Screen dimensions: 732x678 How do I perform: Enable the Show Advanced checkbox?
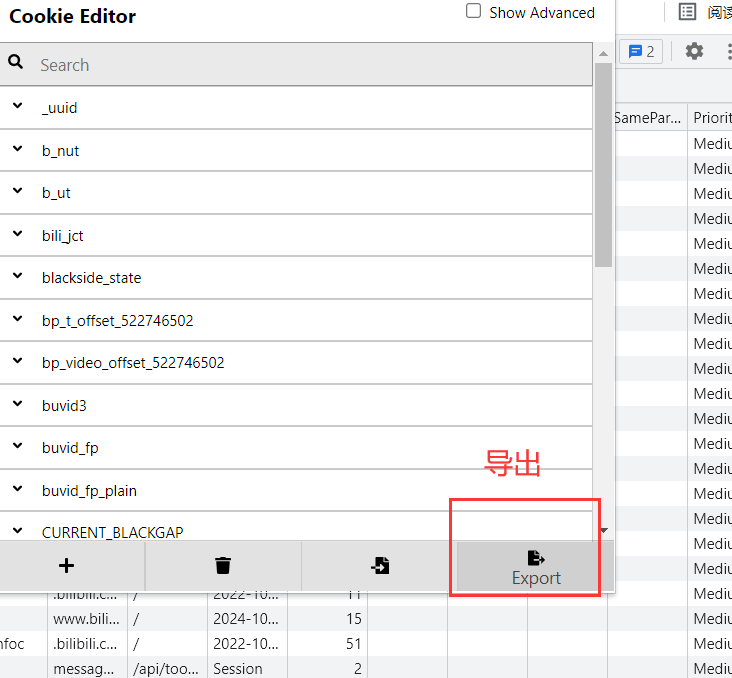(x=473, y=11)
